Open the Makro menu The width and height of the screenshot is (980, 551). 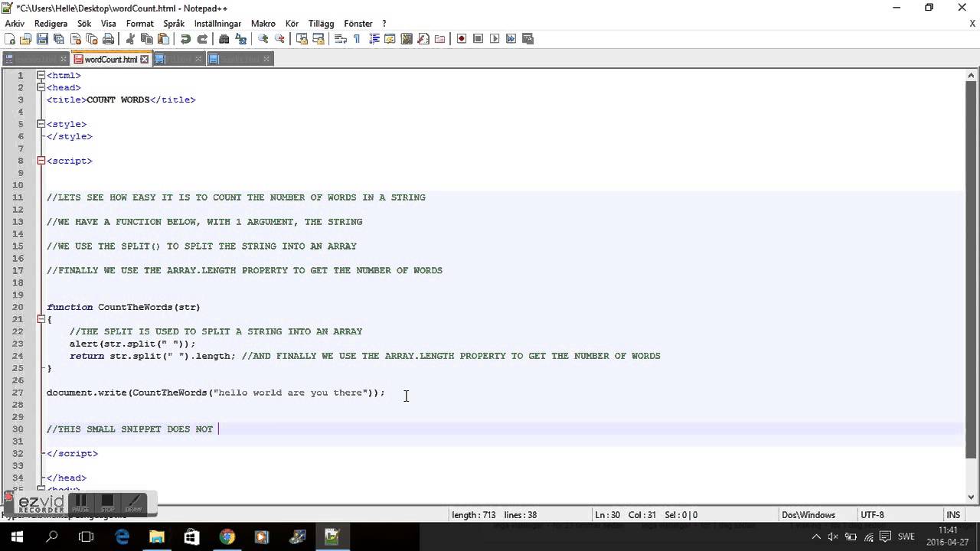tap(263, 24)
